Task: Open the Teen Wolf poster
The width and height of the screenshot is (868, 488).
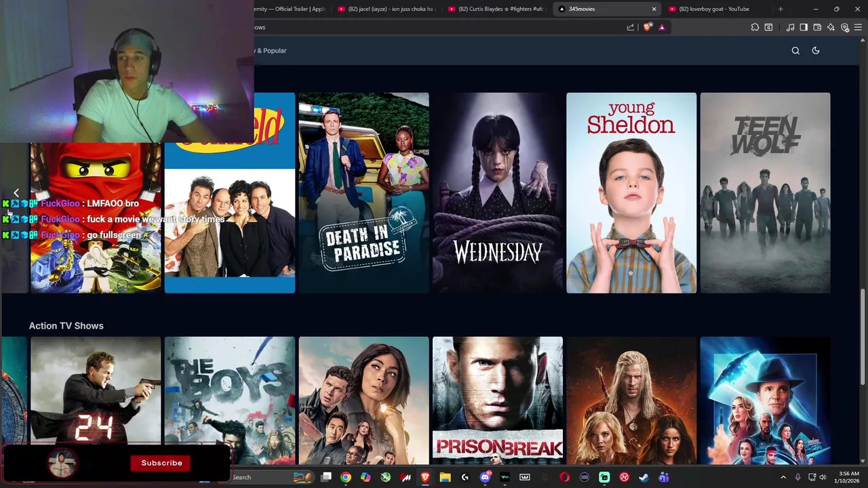Action: (x=765, y=193)
